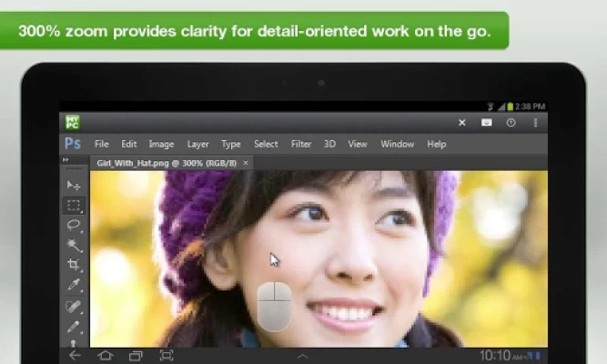Screen dimensions: 607x364
Task: Select the Brush tool
Action: point(74,327)
